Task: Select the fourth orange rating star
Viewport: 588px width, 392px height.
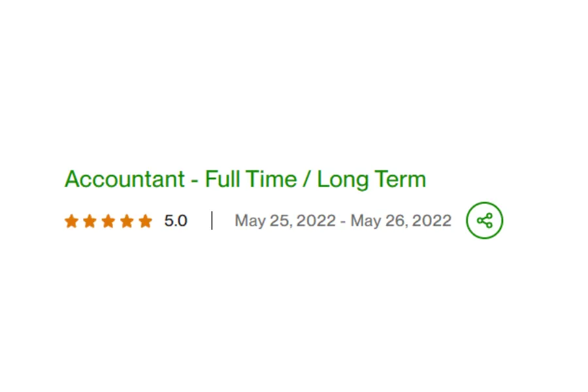Action: [127, 221]
